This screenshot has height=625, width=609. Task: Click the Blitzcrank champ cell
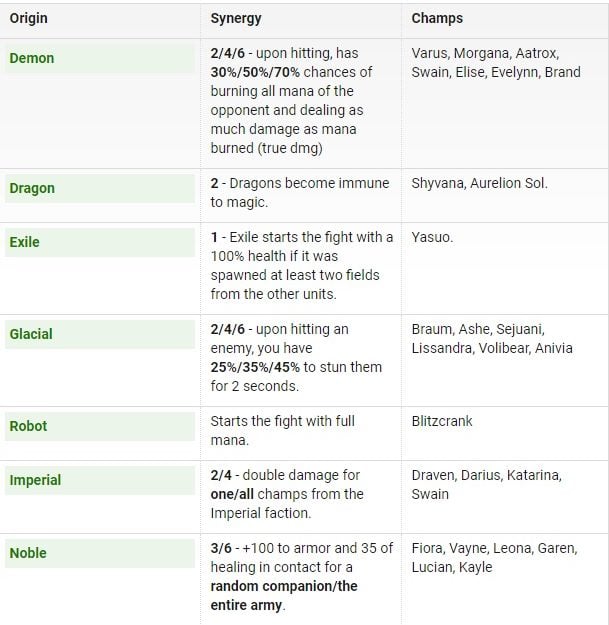(442, 421)
